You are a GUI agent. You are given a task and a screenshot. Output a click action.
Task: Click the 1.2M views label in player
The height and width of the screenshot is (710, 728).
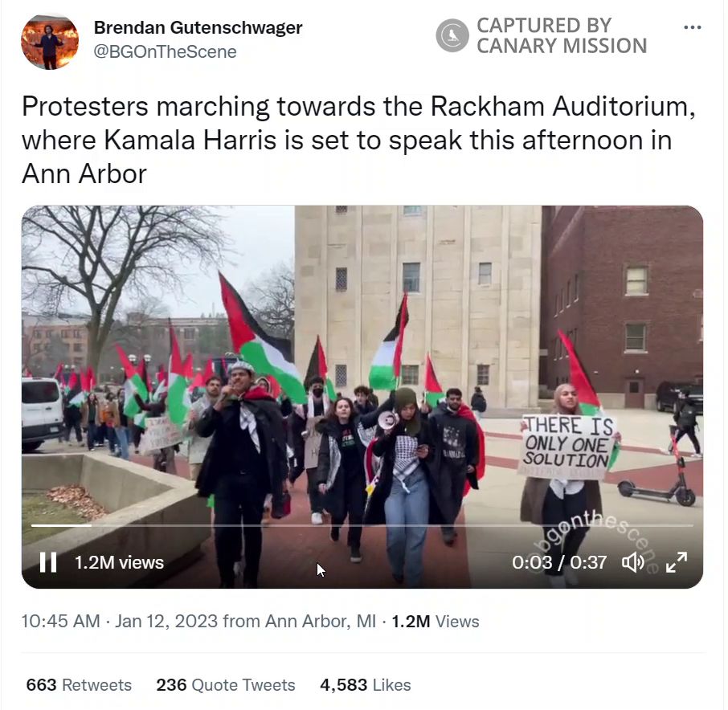119,562
